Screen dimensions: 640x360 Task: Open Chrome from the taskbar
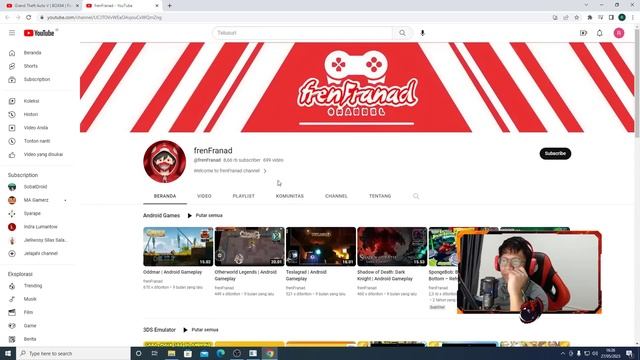click(269, 353)
